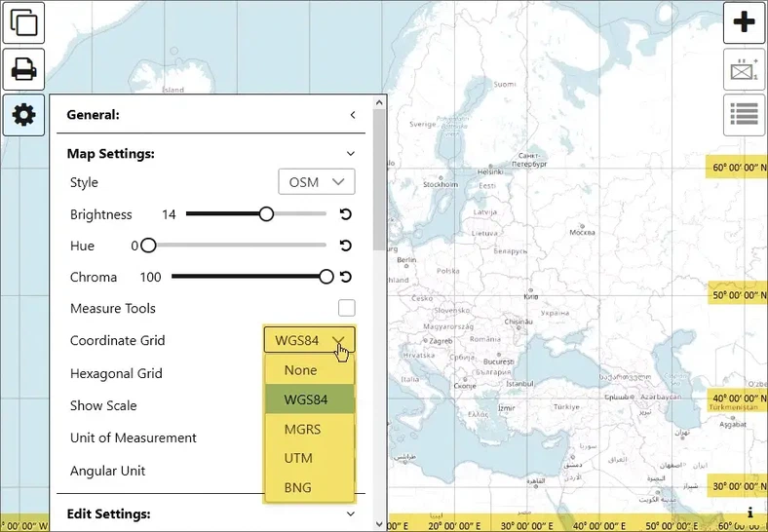Click the Hue slider handle
768x532 pixels.
pyautogui.click(x=148, y=245)
